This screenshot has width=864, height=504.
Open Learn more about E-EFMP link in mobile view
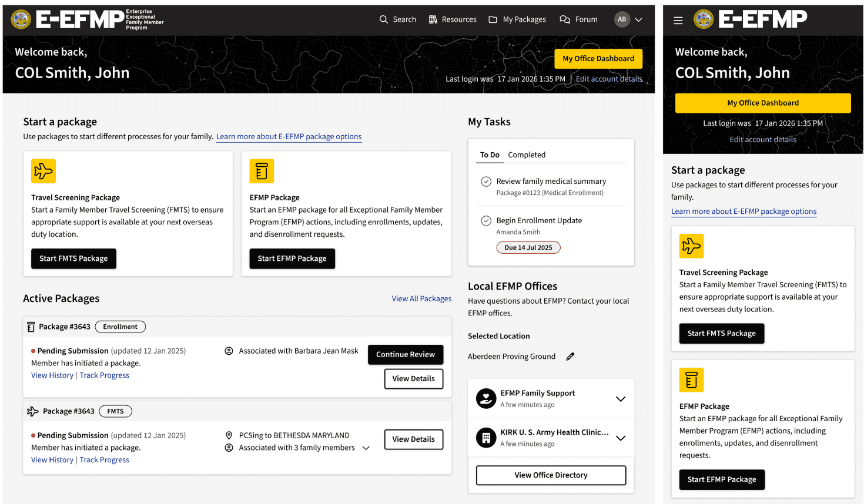pyautogui.click(x=744, y=211)
